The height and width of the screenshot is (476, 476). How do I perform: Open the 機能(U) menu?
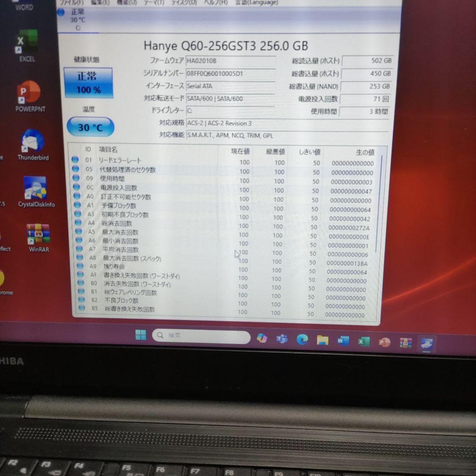(x=126, y=2)
